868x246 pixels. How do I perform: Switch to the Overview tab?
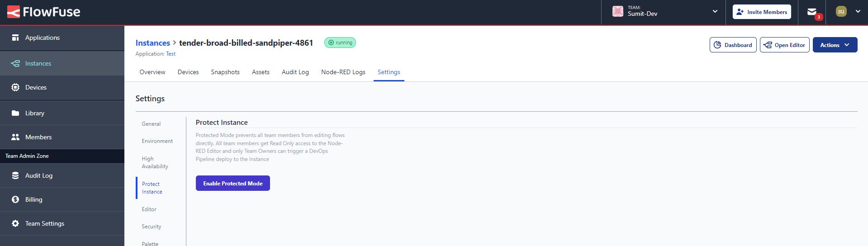point(152,72)
